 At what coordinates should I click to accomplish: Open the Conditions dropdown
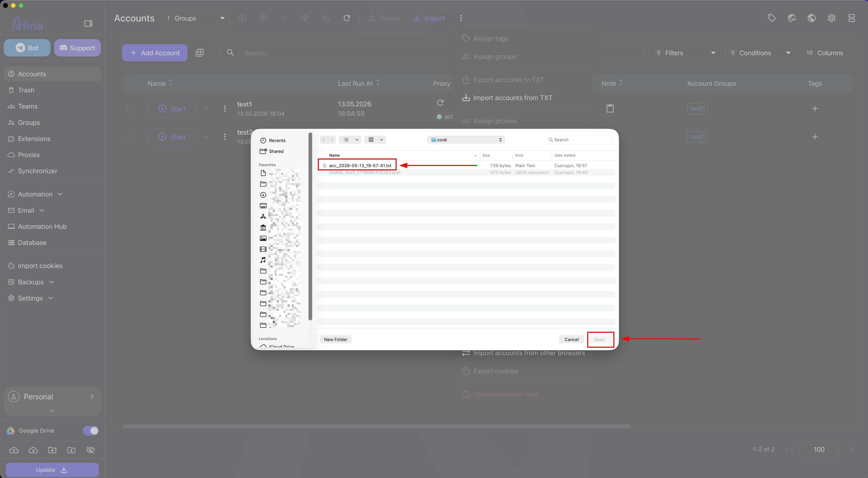(x=760, y=53)
